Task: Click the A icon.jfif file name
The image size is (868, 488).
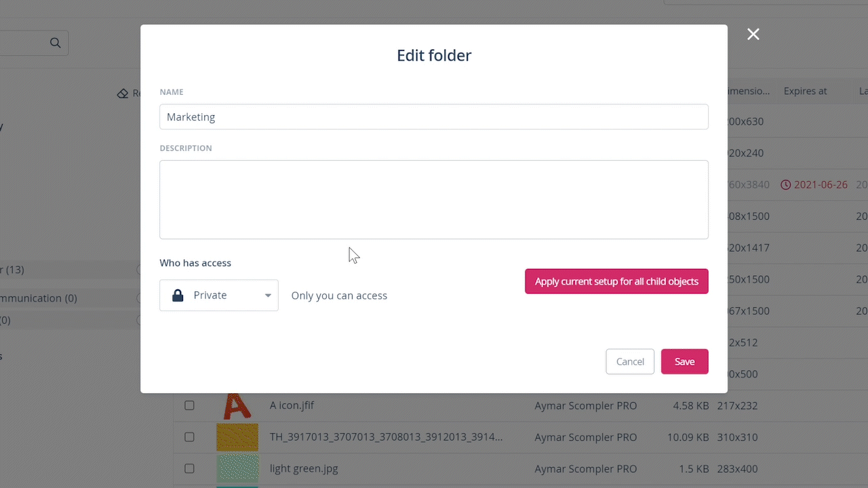Action: [292, 405]
